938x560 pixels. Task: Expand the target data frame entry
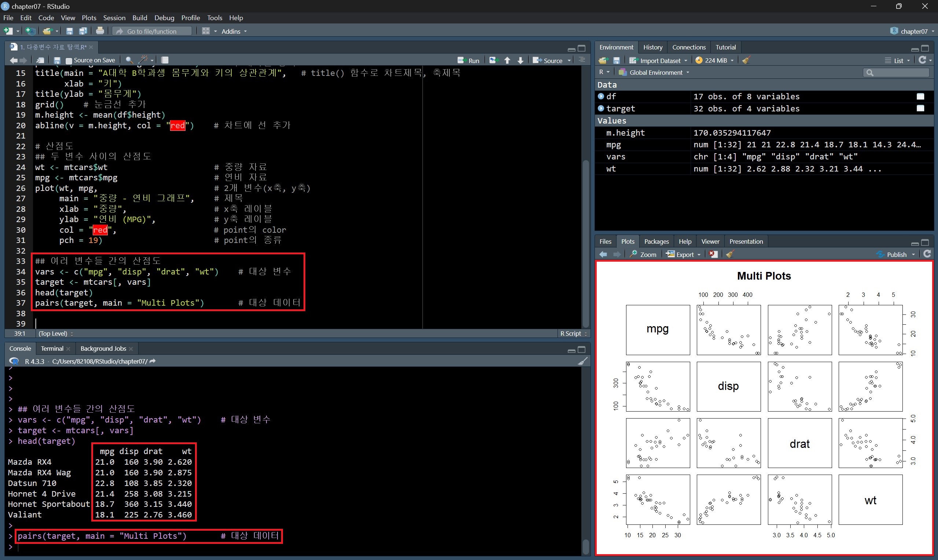(601, 108)
